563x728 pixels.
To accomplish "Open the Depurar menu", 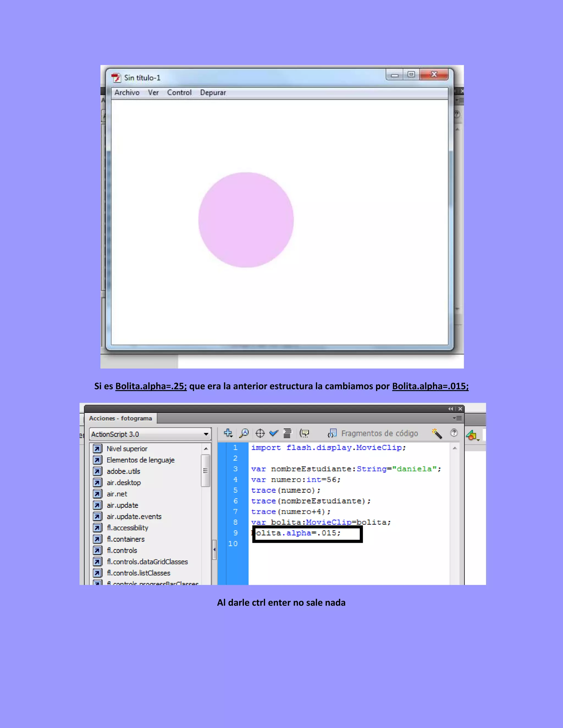I will tap(213, 92).
